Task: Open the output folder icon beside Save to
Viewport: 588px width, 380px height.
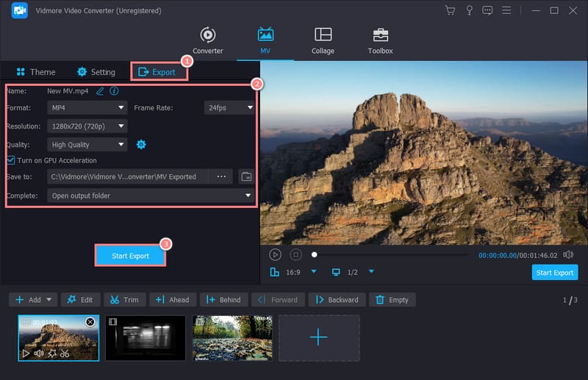Action: (246, 176)
